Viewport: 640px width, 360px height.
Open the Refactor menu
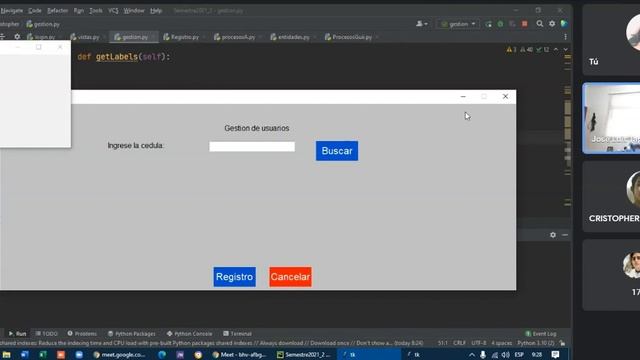pyautogui.click(x=57, y=11)
